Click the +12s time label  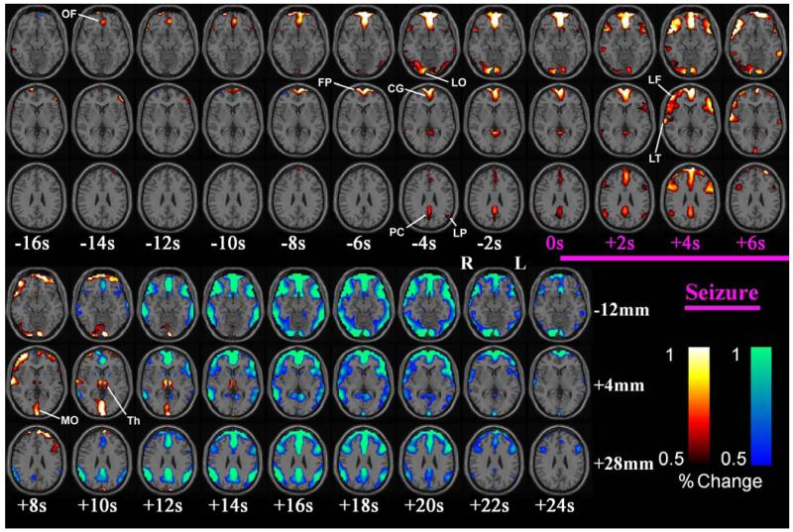tap(163, 505)
